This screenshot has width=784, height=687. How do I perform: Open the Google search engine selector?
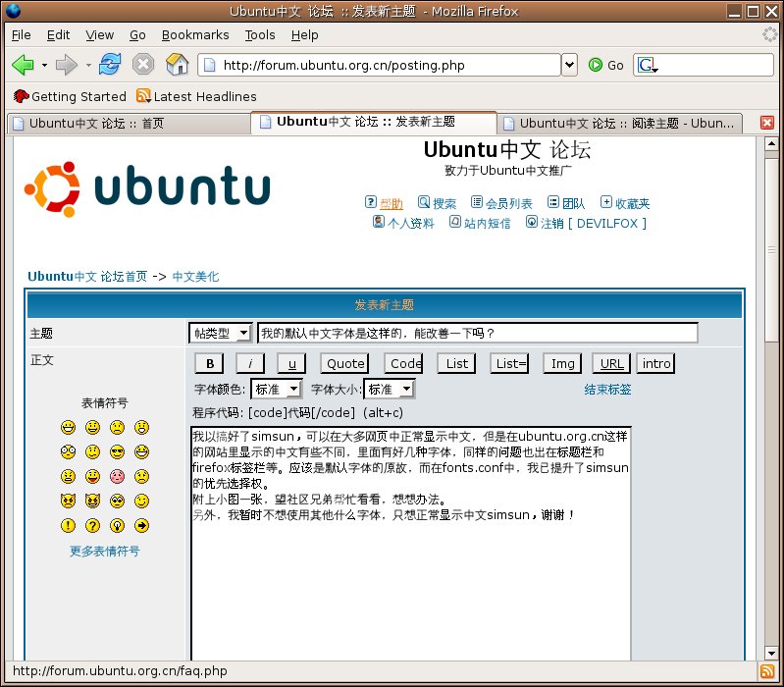(x=648, y=65)
